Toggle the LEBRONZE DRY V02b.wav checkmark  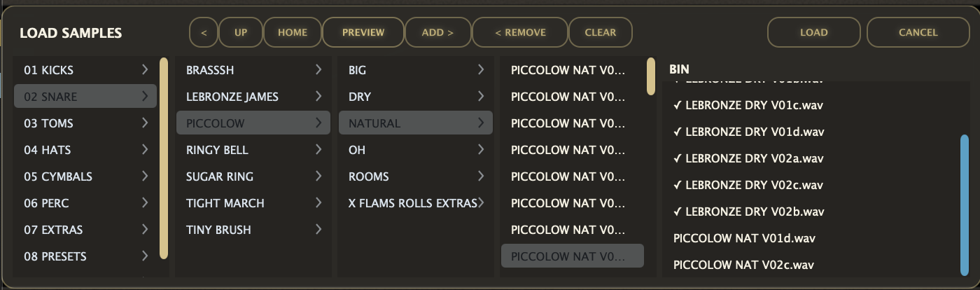pos(677,212)
